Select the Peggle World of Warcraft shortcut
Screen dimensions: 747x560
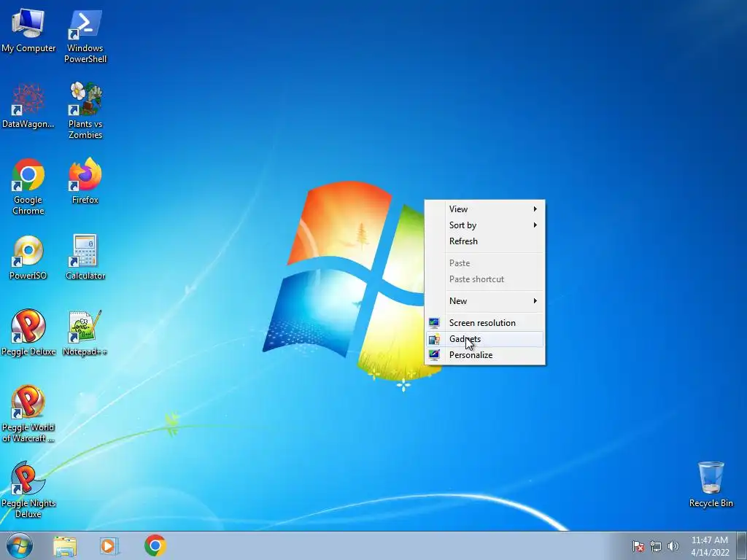tap(28, 414)
